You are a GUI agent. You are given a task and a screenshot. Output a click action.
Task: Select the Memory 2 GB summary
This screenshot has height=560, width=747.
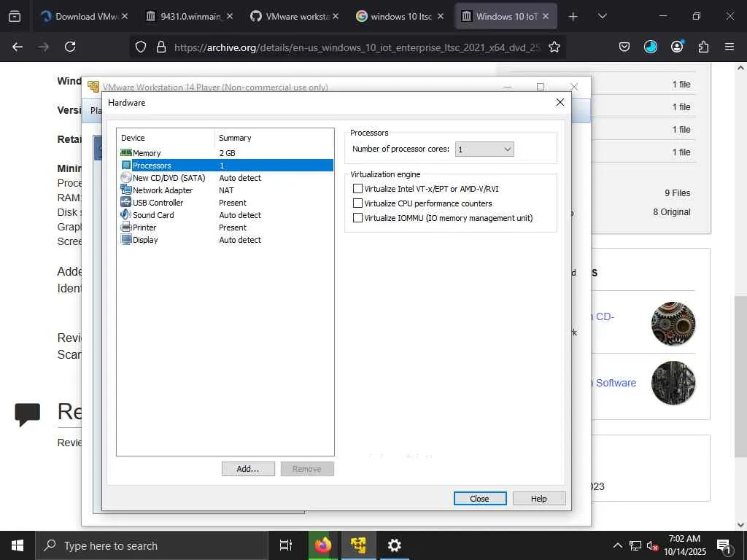point(228,153)
